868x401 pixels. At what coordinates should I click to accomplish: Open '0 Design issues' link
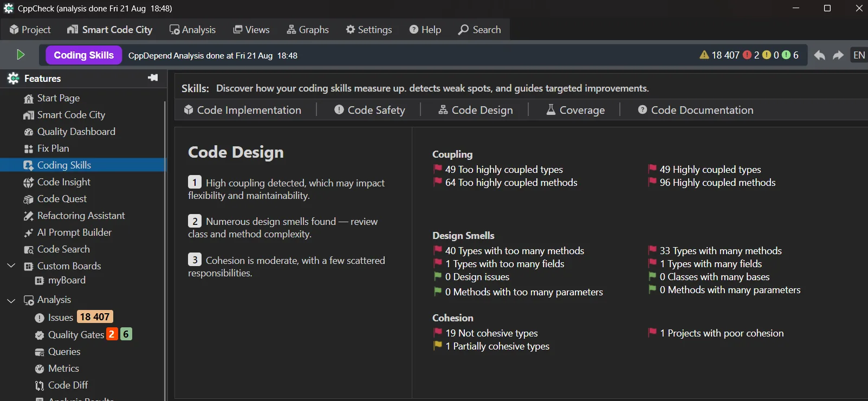click(x=477, y=277)
